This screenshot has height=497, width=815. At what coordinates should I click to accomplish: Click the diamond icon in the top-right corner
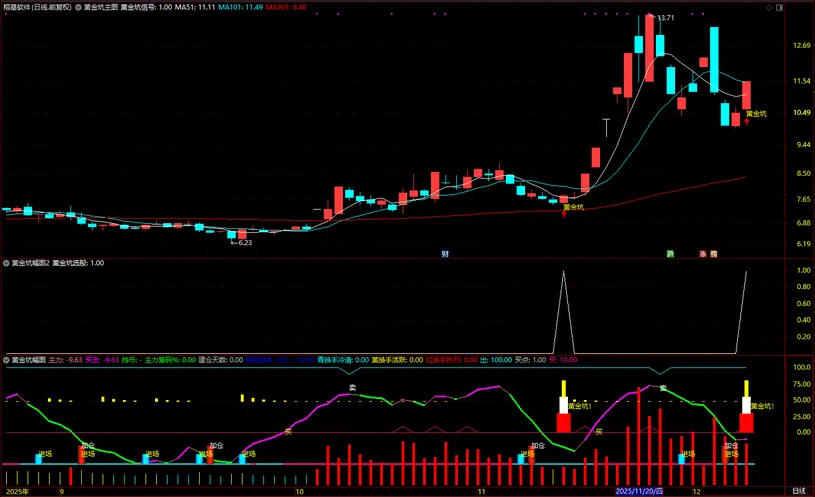(x=769, y=7)
